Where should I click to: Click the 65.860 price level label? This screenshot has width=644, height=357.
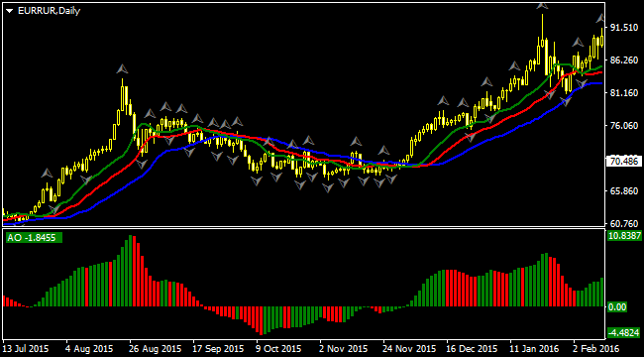(624, 191)
